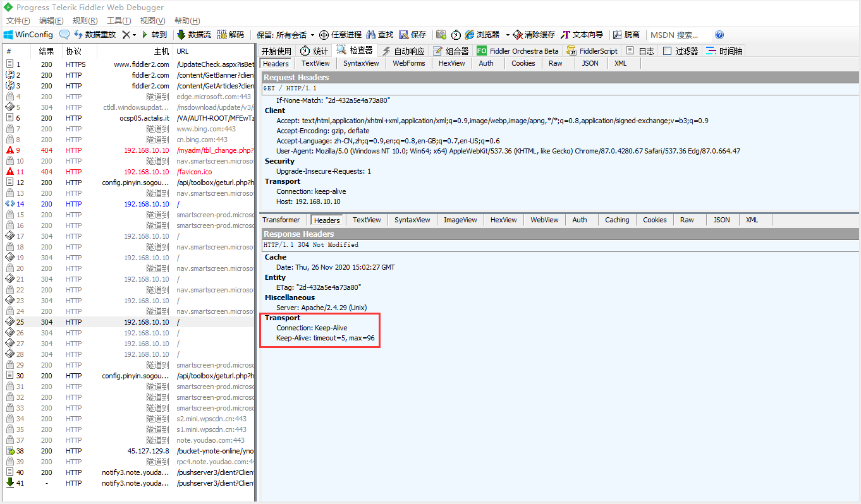Select request WebForms tab
Viewport: 861px width, 504px height.
coord(409,63)
